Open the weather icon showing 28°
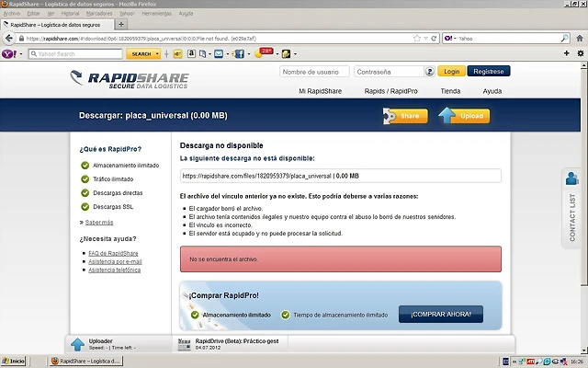 [264, 53]
